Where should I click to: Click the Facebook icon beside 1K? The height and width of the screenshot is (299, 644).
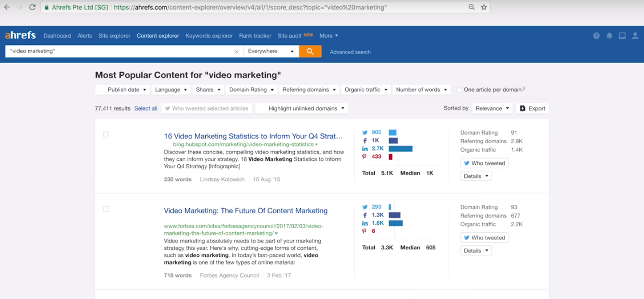(365, 141)
